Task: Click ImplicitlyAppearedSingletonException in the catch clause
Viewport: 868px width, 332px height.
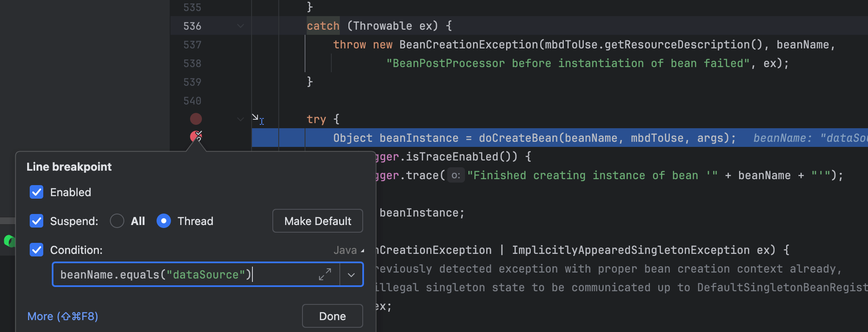Action: pos(630,250)
